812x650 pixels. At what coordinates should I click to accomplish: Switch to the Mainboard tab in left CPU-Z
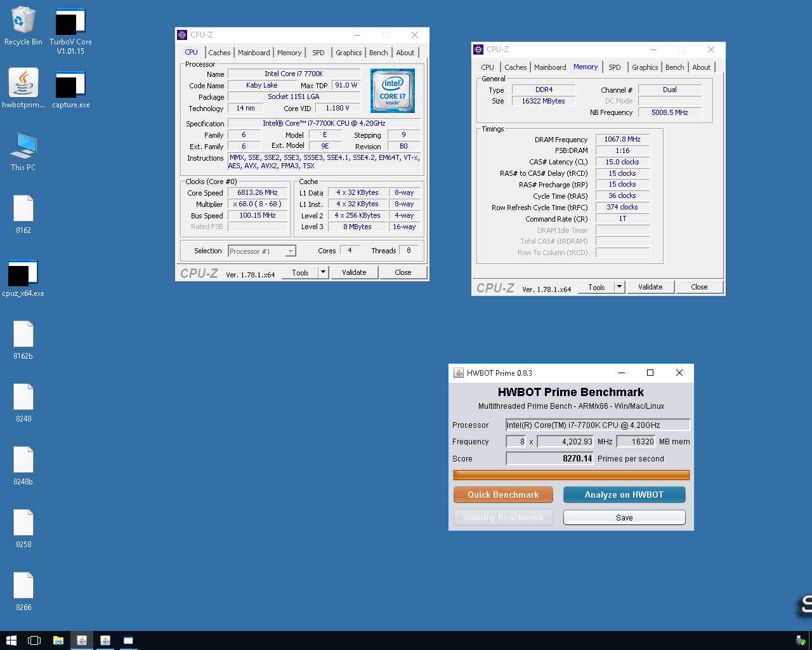click(x=254, y=53)
